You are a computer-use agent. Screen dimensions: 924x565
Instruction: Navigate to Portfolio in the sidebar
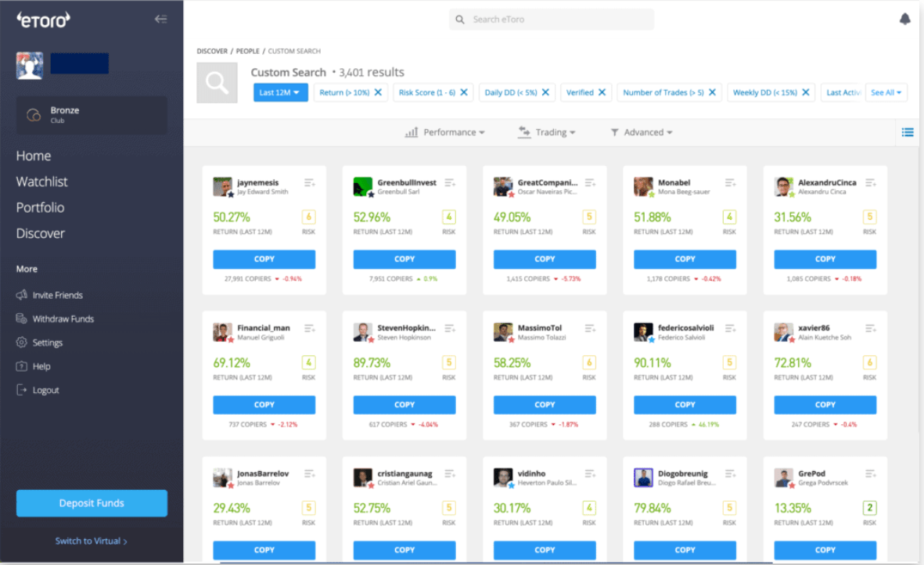click(x=41, y=207)
